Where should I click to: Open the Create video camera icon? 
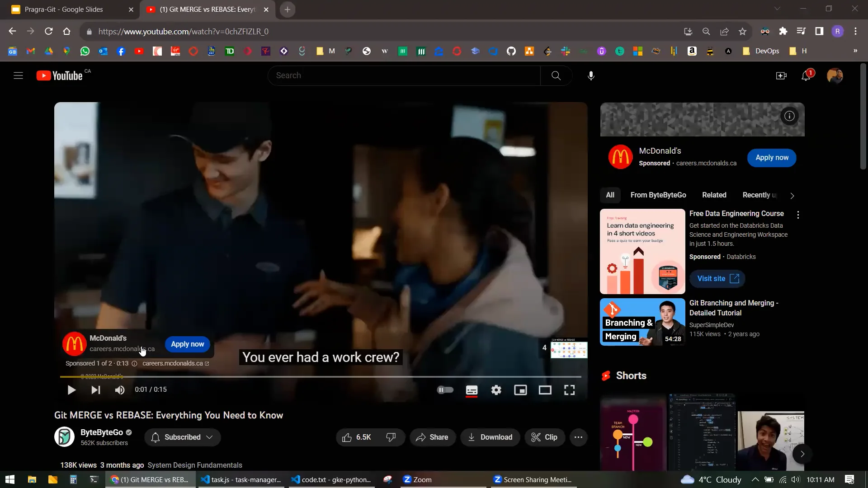[781, 76]
